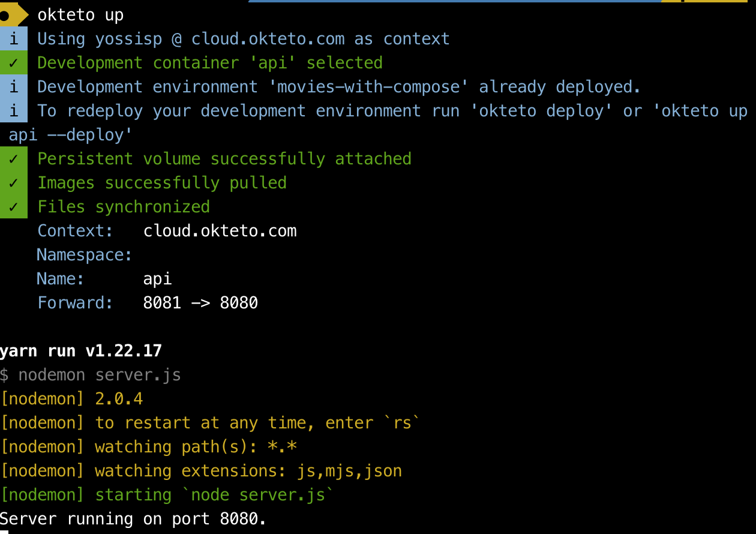The width and height of the screenshot is (756, 534).
Task: Click the checkmark beside 'Images successfully pulled'
Action: [x=14, y=183]
